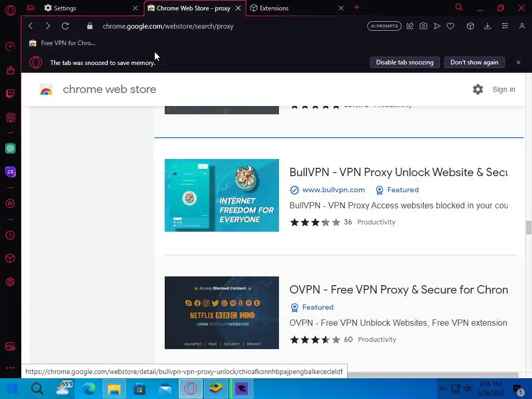Viewport: 532px width, 399px height.
Task: Close the Settings tab
Action: [136, 8]
